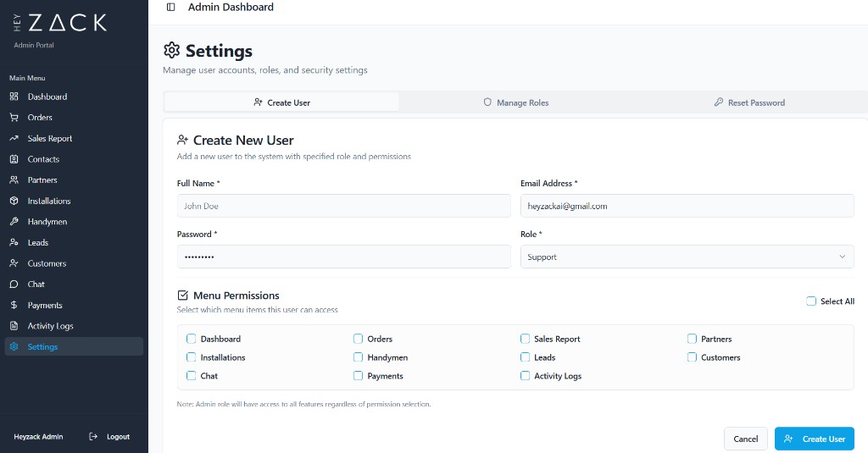Click the Logout link

pyautogui.click(x=109, y=436)
